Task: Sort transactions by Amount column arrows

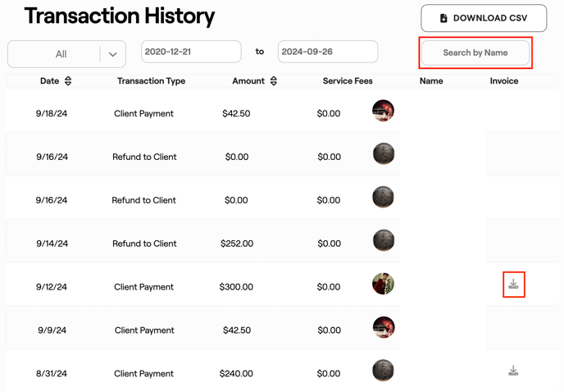Action: pos(274,81)
